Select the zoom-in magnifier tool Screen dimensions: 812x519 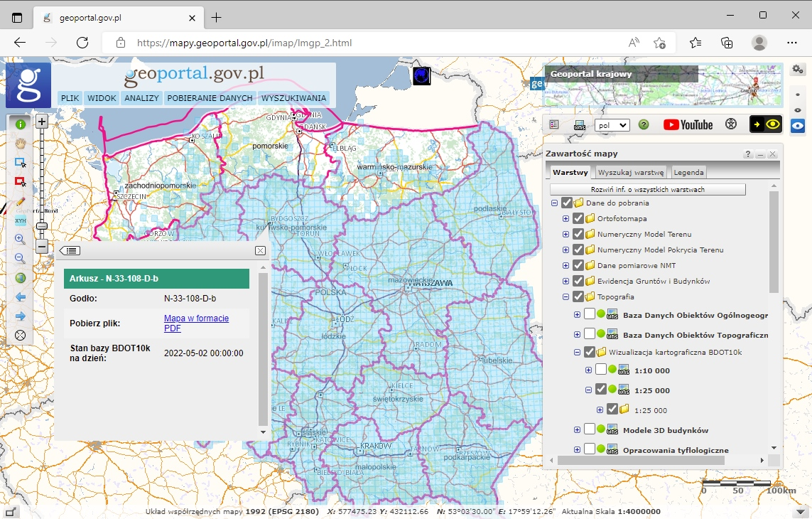point(20,239)
